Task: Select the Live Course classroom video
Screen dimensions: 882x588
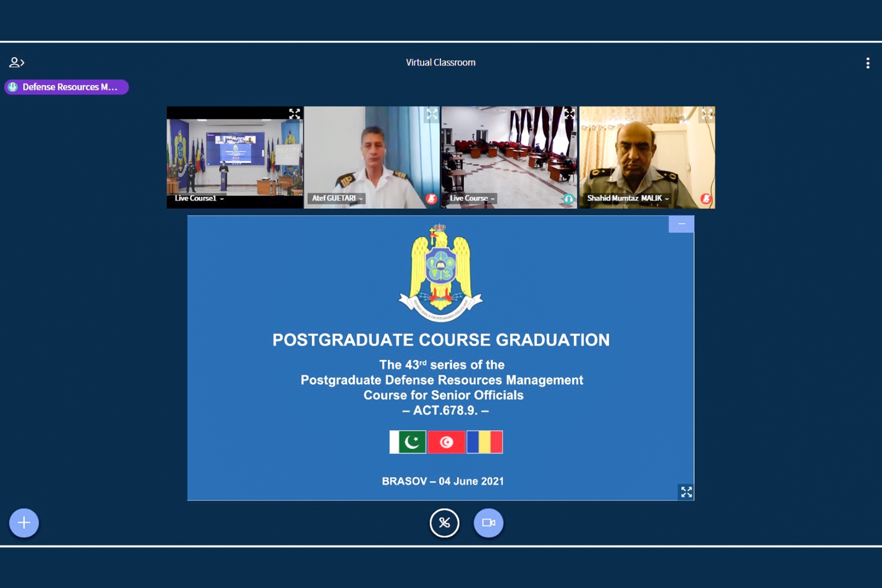Action: (509, 157)
